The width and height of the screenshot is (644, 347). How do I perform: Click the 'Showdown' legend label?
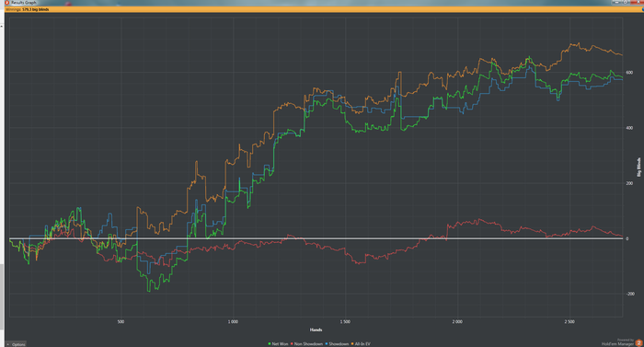pos(339,343)
